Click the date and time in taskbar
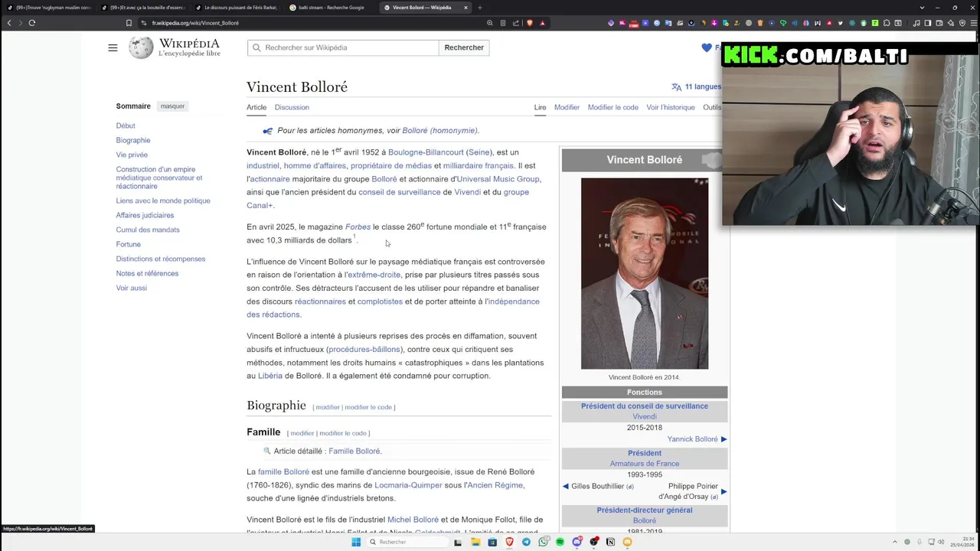The width and height of the screenshot is (980, 551). pos(962,542)
